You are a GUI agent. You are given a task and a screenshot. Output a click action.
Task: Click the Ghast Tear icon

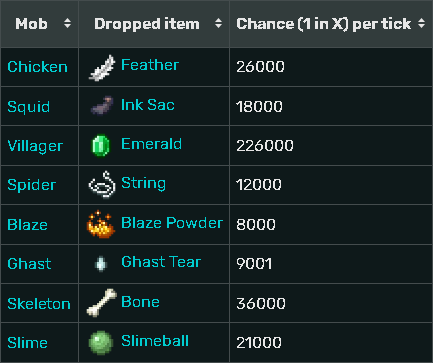101,264
